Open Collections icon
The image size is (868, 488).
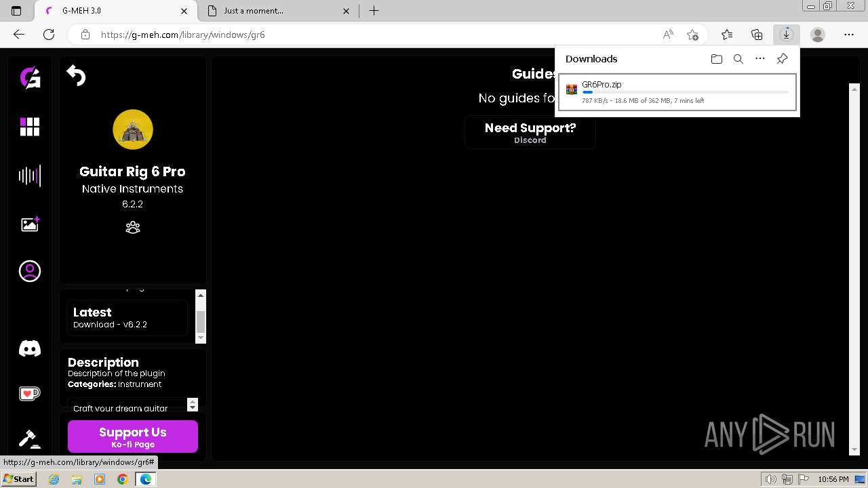[757, 35]
